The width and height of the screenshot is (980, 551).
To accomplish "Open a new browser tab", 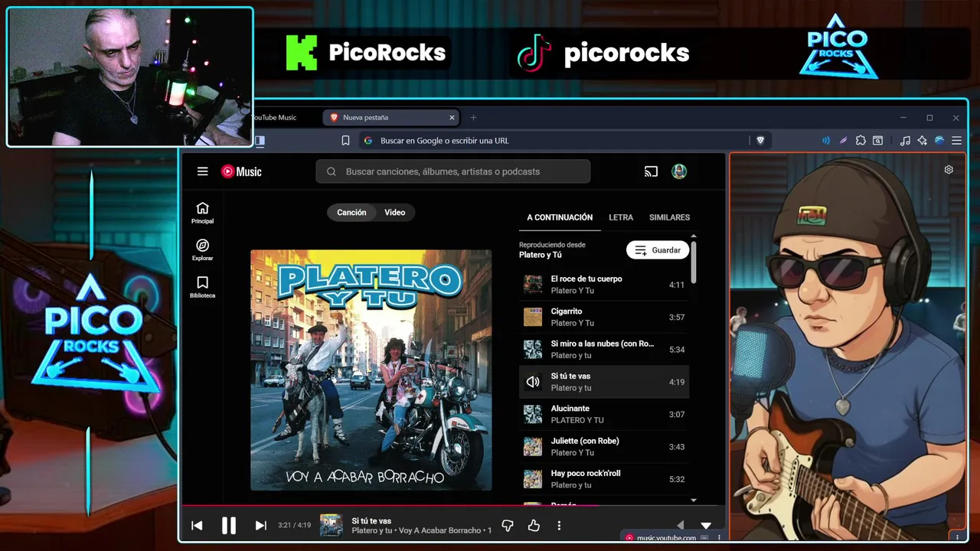I will [473, 117].
